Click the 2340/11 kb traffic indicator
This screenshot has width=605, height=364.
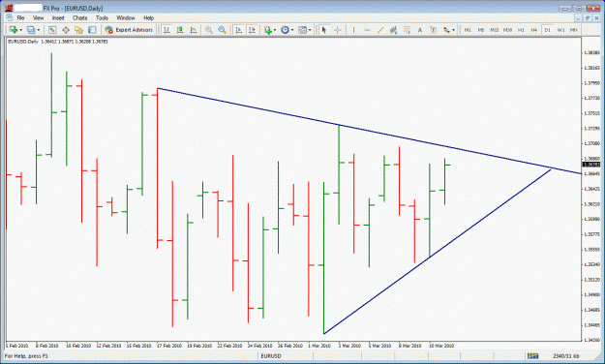point(565,356)
